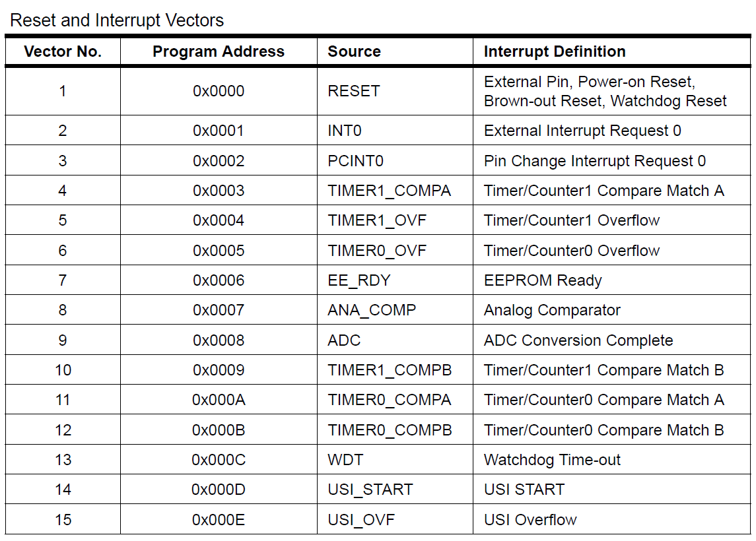Select "Timer/Counter1 Overflow" definition text
756x541 pixels.
tap(572, 220)
